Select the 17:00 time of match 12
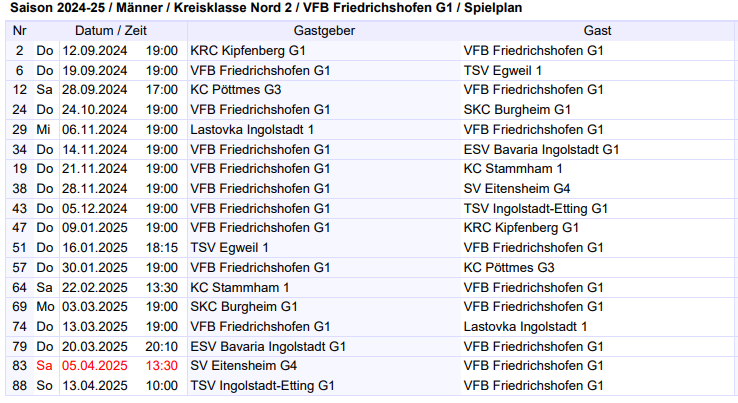 (x=162, y=89)
